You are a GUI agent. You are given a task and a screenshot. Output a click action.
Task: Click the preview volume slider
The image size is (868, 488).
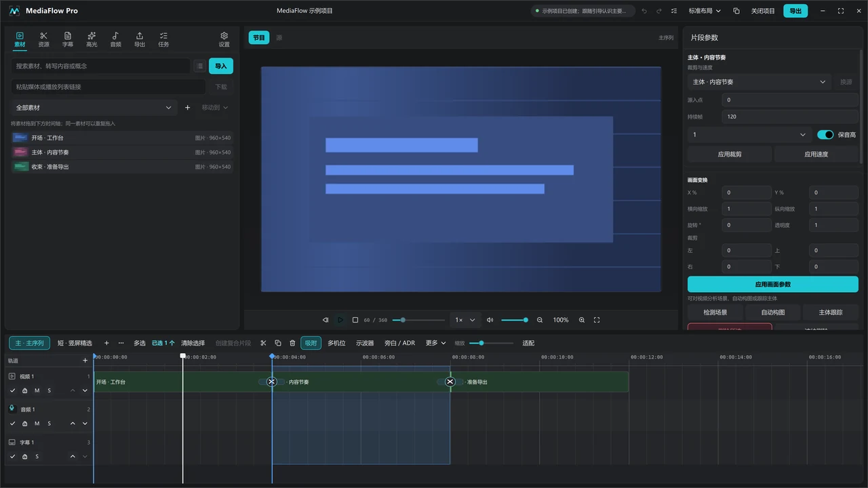(515, 320)
